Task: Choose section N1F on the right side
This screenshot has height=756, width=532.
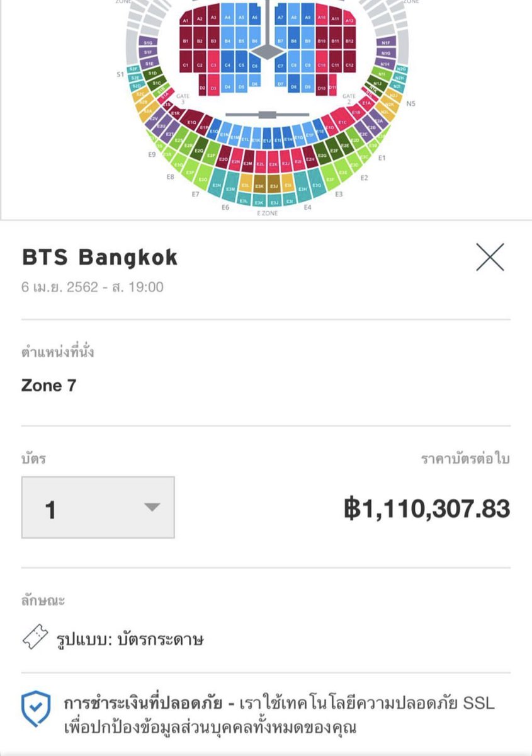Action: [x=386, y=42]
